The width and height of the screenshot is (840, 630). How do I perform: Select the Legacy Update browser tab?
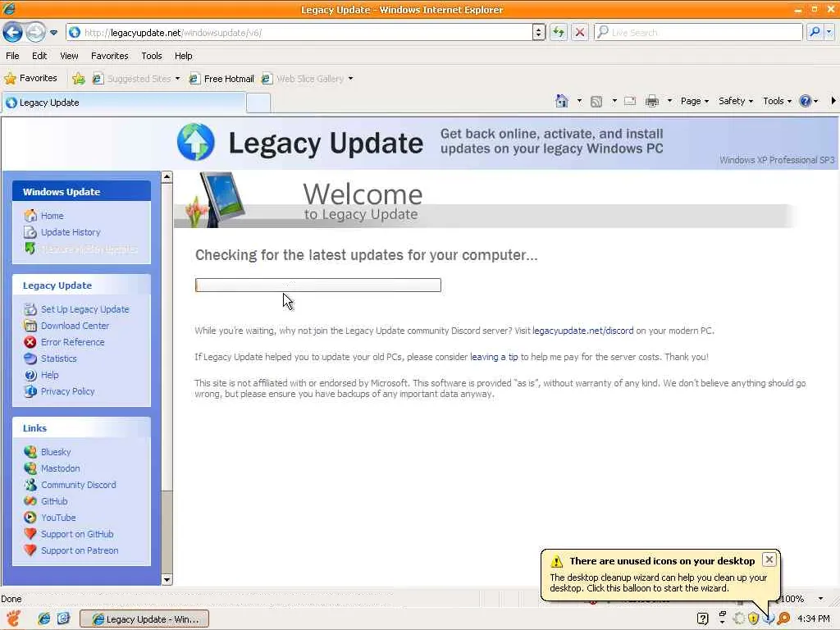pyautogui.click(x=124, y=103)
